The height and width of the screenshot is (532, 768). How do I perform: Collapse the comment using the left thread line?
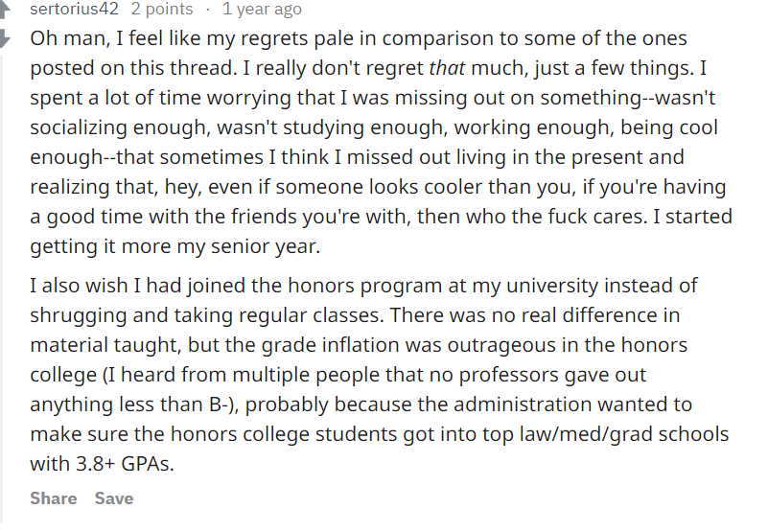[x=7, y=288]
